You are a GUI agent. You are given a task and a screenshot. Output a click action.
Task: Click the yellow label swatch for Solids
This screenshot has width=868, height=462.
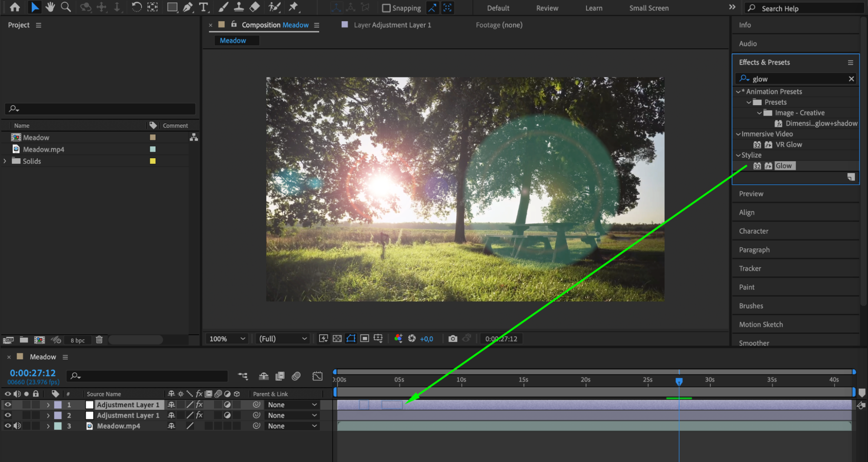click(x=152, y=161)
